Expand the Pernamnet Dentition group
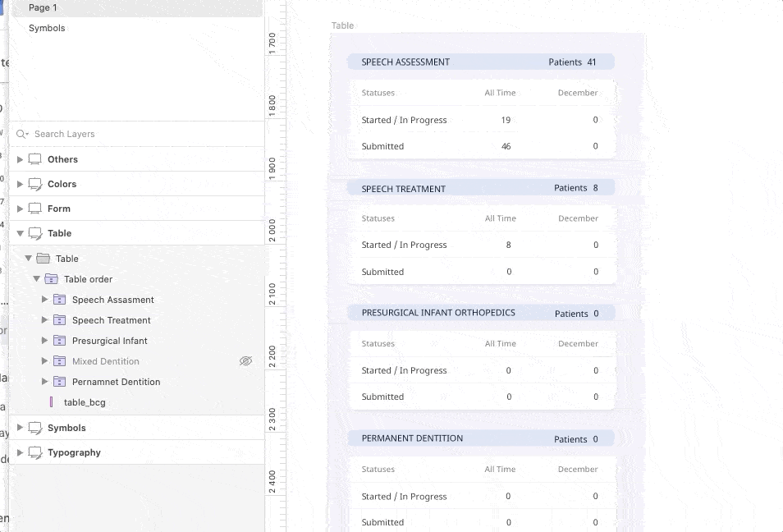The image size is (783, 532). tap(44, 382)
